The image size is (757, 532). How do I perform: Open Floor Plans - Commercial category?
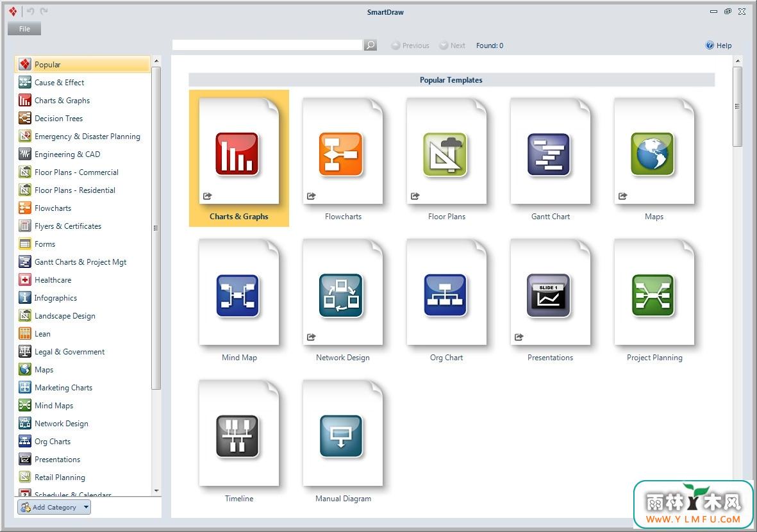tap(83, 172)
